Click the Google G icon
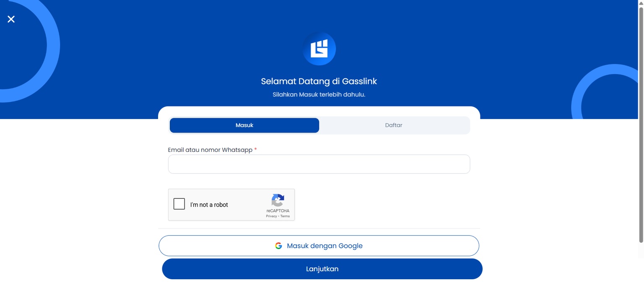This screenshot has width=644, height=291. point(278,246)
